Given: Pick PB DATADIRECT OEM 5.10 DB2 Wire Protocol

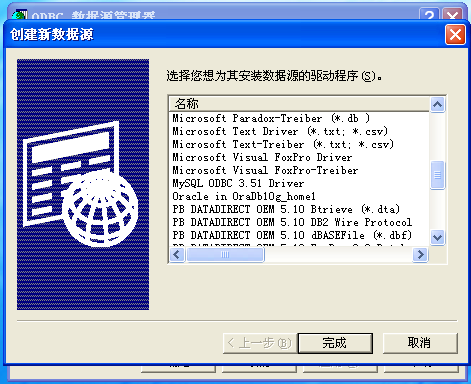Looking at the screenshot, I should (x=292, y=222).
